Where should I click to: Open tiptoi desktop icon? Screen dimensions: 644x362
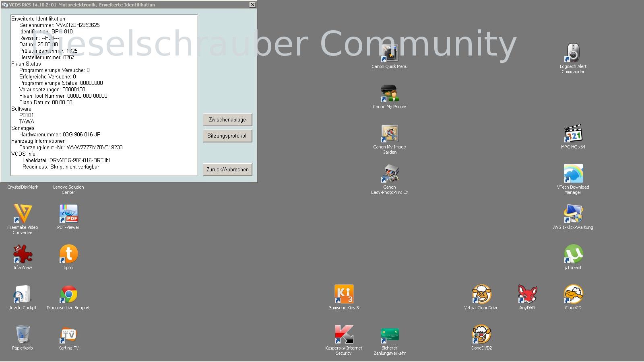pos(68,254)
